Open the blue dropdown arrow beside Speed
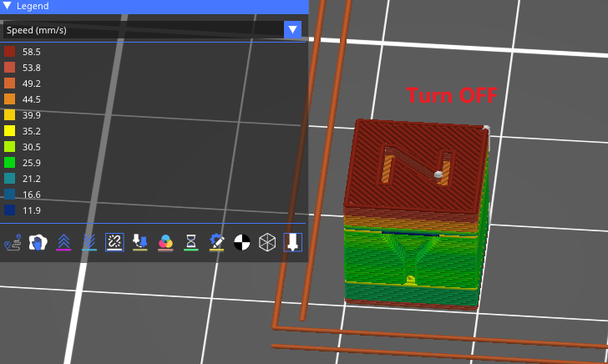 pyautogui.click(x=292, y=30)
